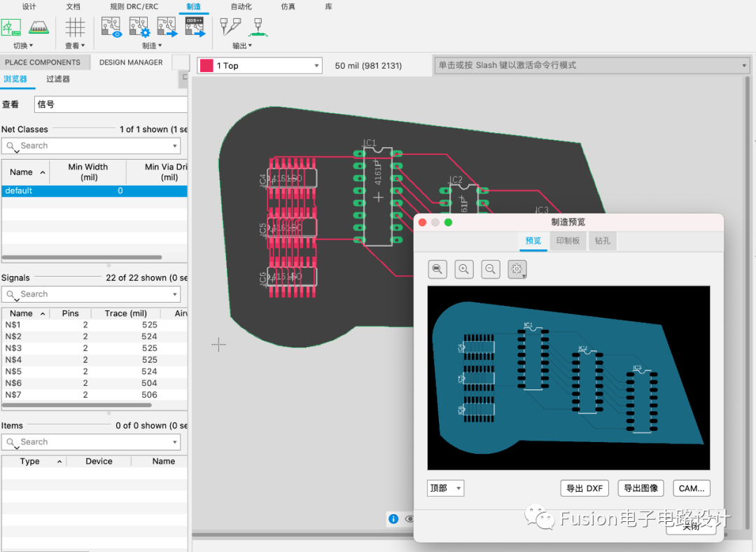
Task: Click the switch to schematic icon
Action: (x=11, y=27)
